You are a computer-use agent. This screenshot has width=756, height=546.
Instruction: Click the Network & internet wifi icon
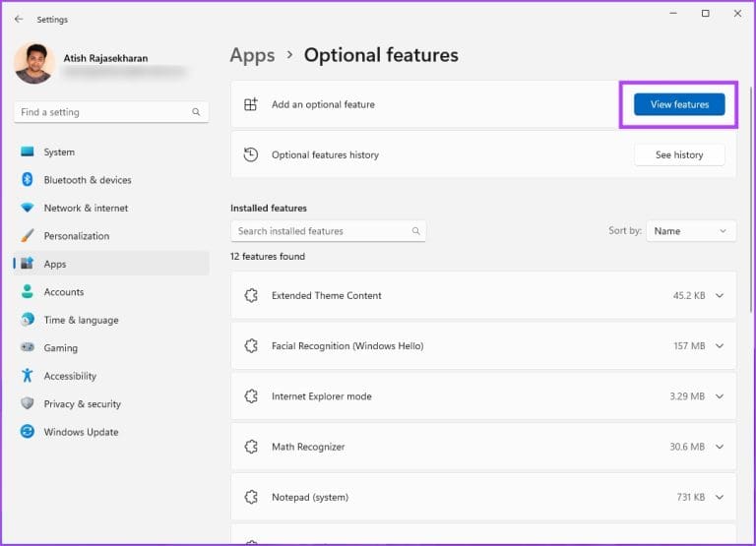pos(27,209)
